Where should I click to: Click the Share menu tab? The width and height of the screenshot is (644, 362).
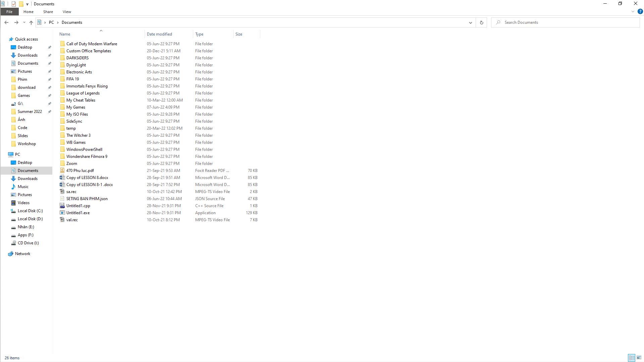pyautogui.click(x=48, y=11)
